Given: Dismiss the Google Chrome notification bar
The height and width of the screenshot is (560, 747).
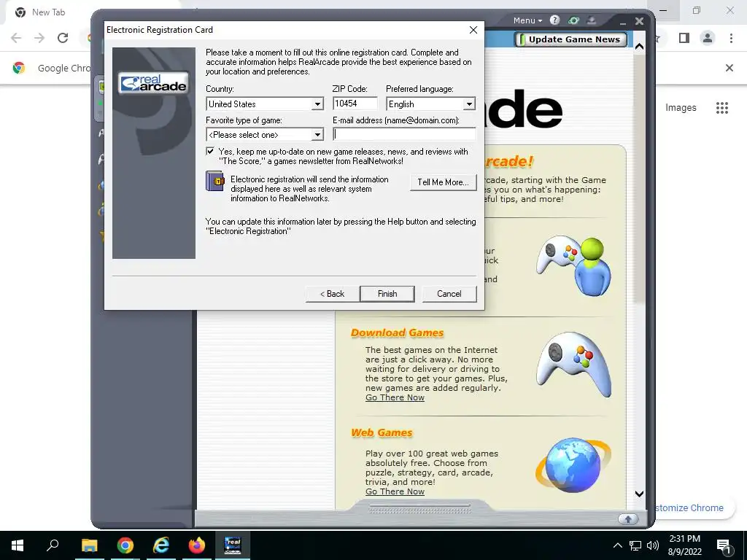Looking at the screenshot, I should (729, 68).
